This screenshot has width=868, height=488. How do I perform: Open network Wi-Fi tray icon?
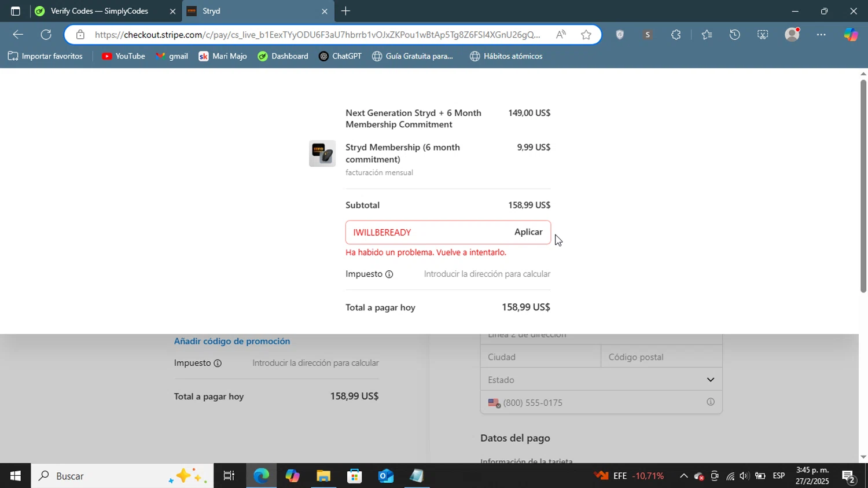pyautogui.click(x=730, y=476)
